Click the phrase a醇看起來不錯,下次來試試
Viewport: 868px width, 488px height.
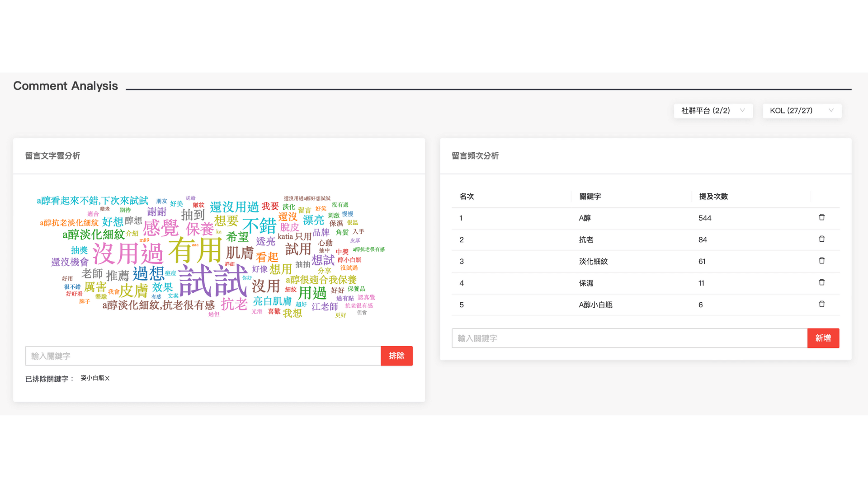tap(92, 201)
